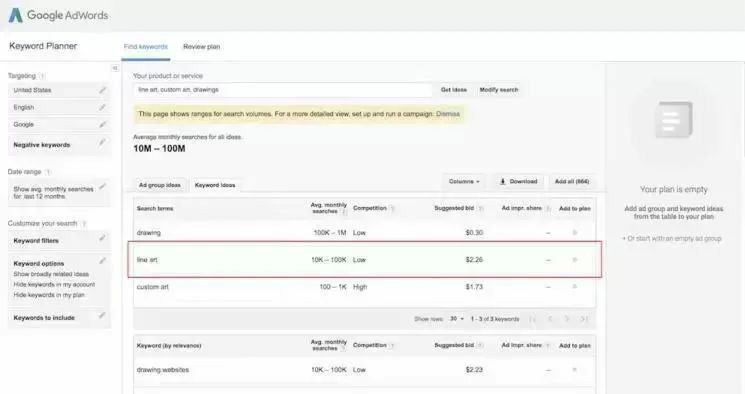745x394 pixels.
Task: Go to first page of search terms
Action: point(533,319)
